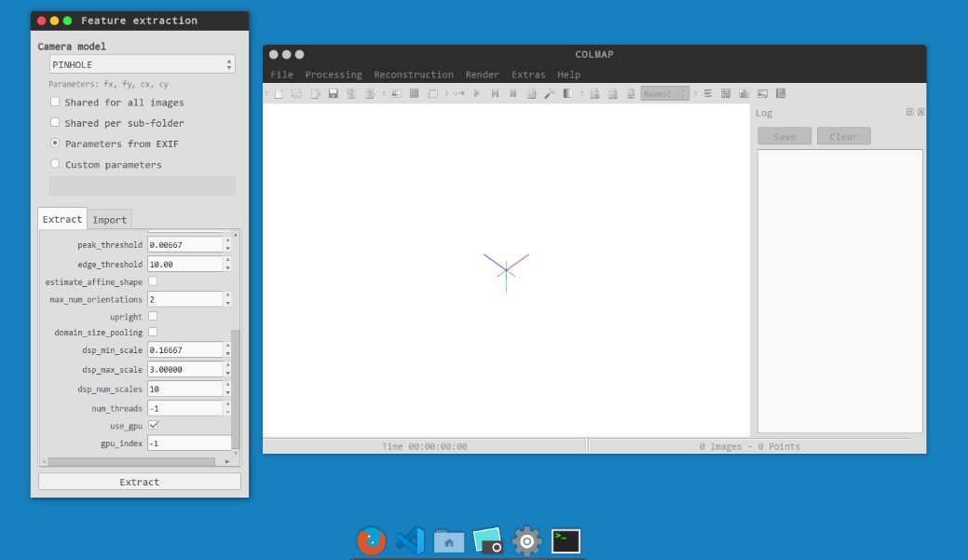Open the PINHOLE camera model dropdown

click(142, 64)
